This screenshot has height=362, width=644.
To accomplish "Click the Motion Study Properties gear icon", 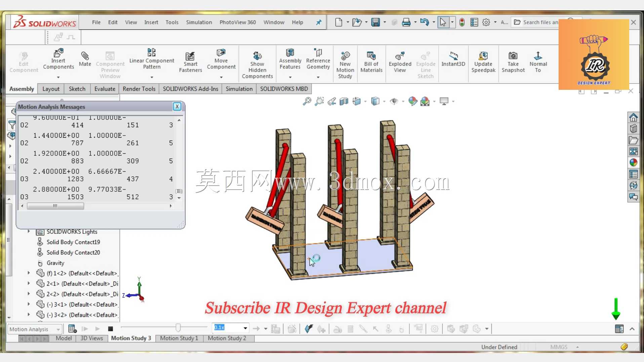I will point(435,329).
